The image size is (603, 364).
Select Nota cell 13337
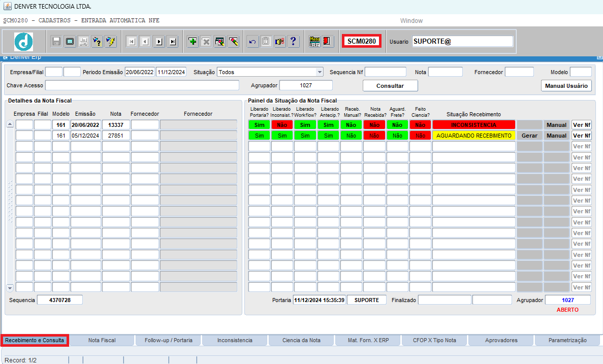click(116, 125)
